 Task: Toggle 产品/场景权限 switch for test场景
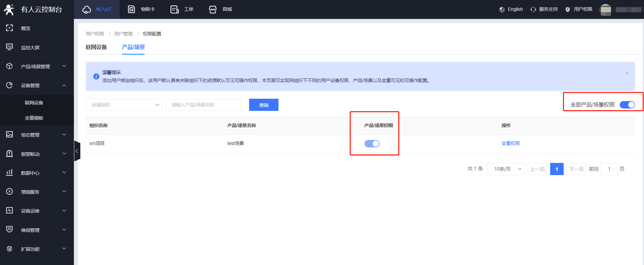point(372,144)
